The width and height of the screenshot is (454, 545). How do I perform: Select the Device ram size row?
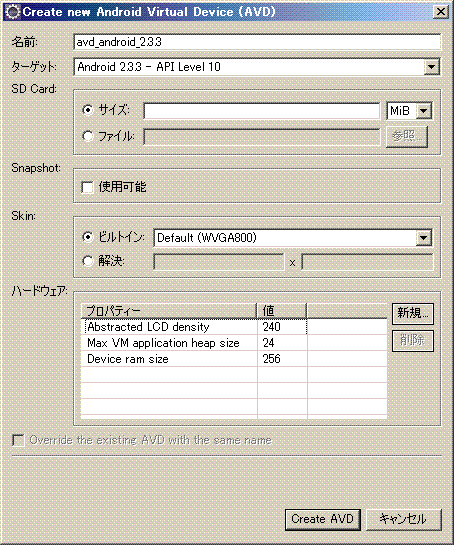tap(234, 359)
